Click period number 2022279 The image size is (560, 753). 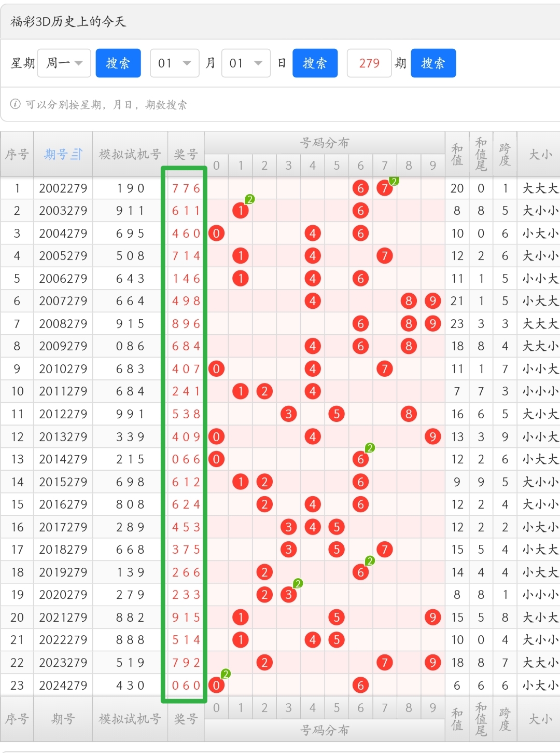[63, 639]
